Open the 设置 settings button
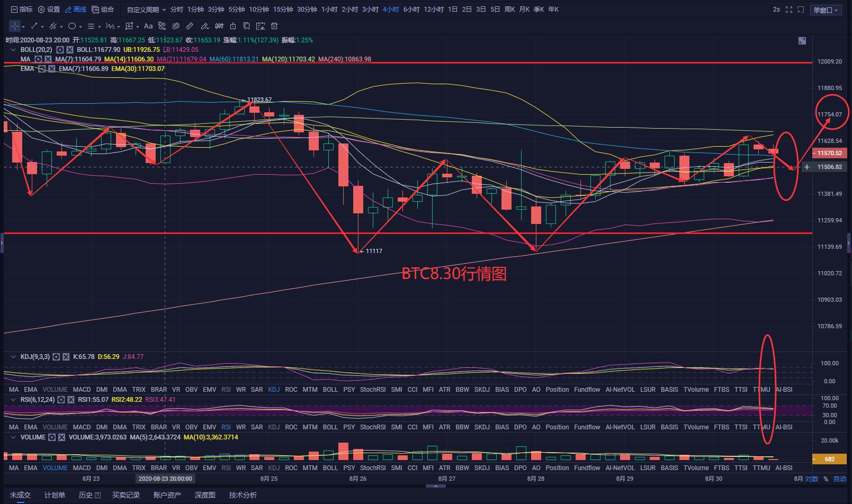 (x=49, y=10)
